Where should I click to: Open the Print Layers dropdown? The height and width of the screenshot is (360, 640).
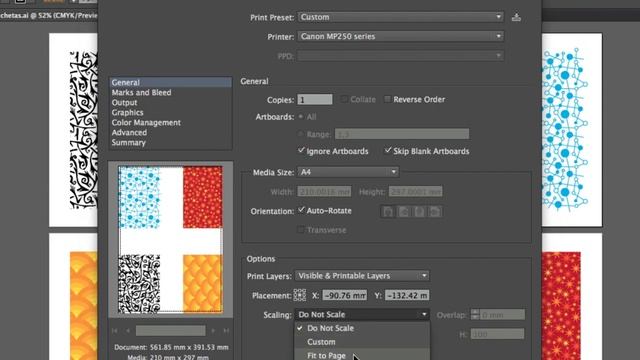[362, 276]
